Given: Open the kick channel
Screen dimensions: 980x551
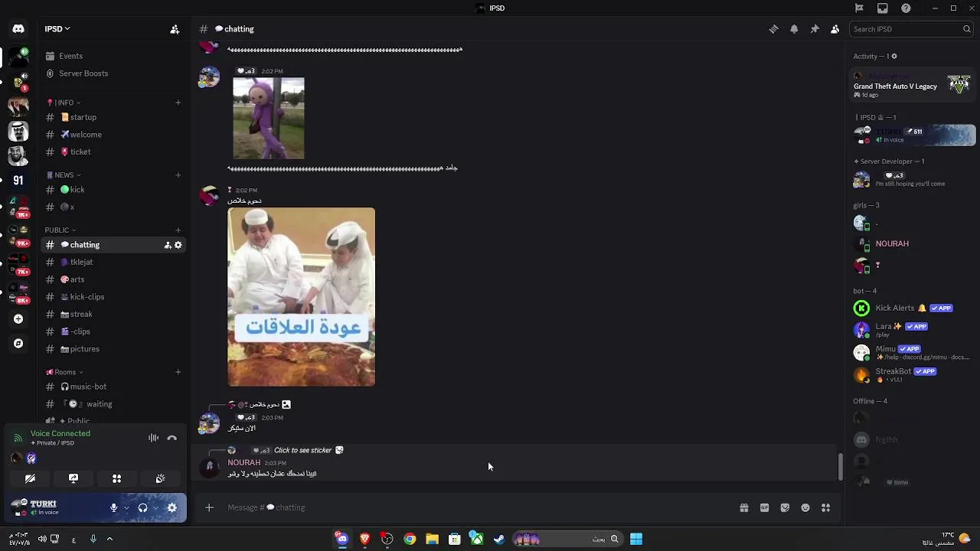Looking at the screenshot, I should [113, 190].
